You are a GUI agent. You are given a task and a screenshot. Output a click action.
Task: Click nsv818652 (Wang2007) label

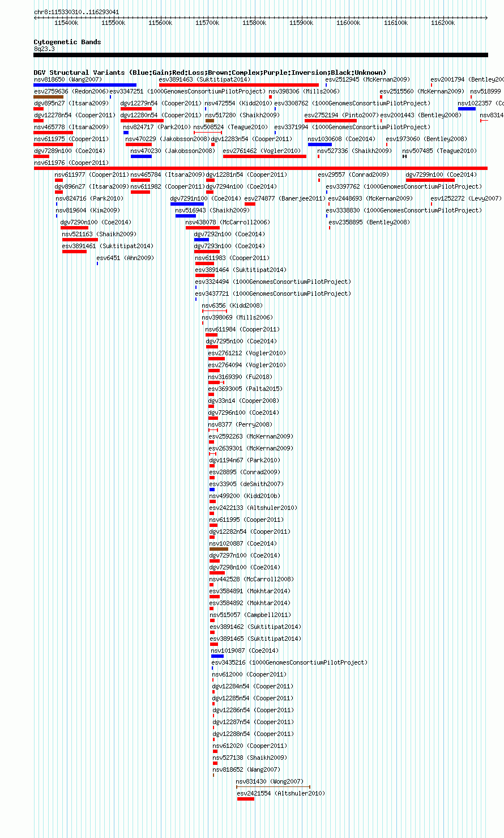point(246,769)
